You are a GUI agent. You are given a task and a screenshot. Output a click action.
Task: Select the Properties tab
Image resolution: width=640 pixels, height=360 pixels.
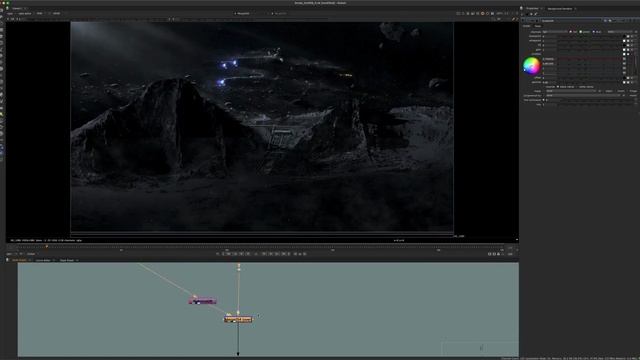coord(532,9)
